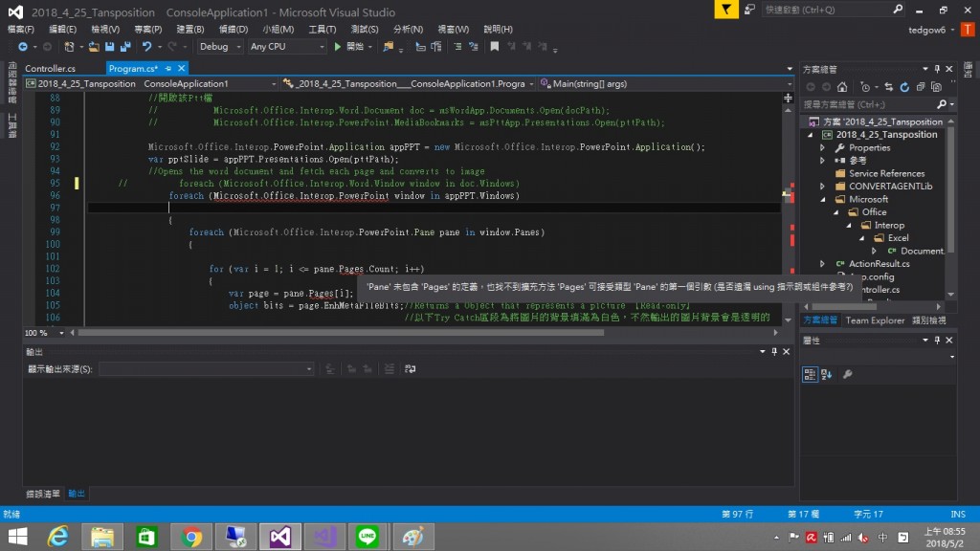Click the Solution Explorer horizontal scrollbar
The width and height of the screenshot is (980, 551).
coord(844,307)
